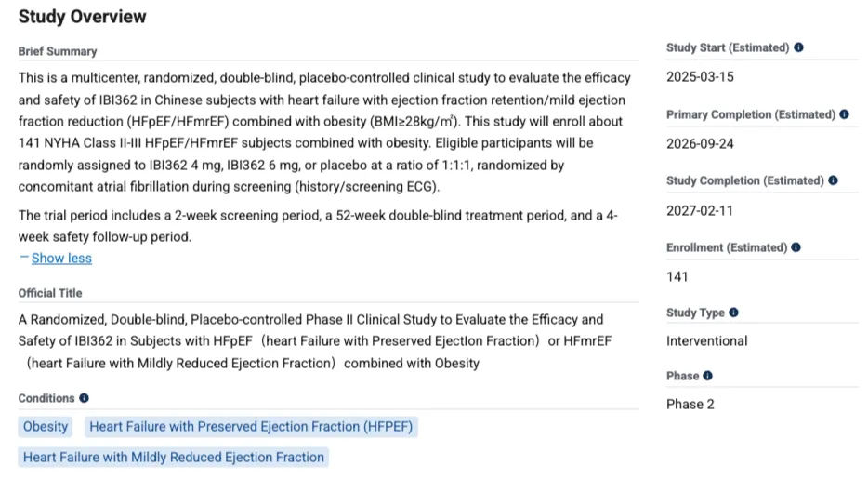The image size is (868, 479).
Task: Click the Study Overview heading
Action: [83, 17]
